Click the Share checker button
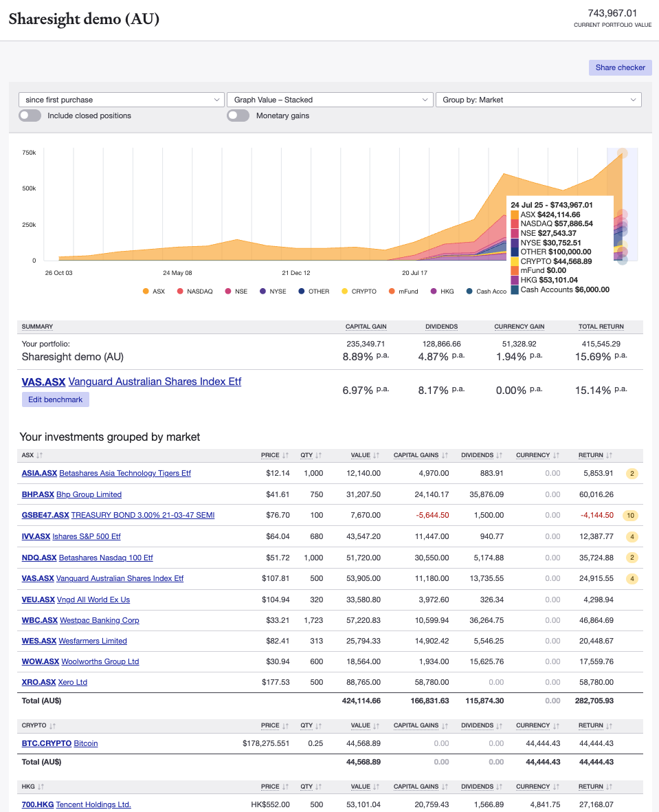Screen dimensions: 659x812 [619, 67]
